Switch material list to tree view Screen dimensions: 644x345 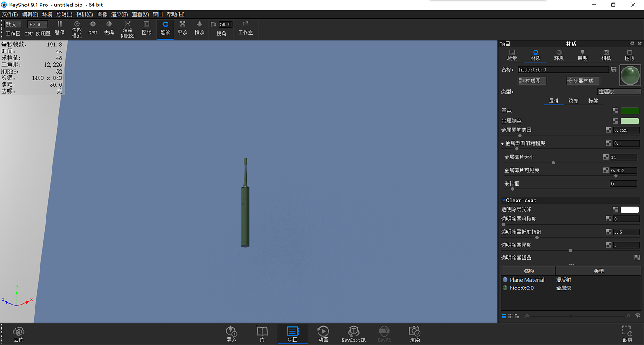[517, 316]
